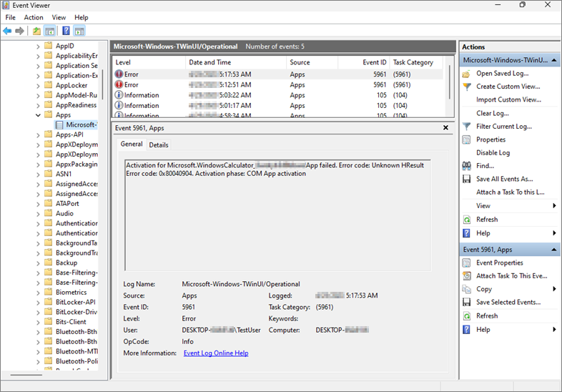This screenshot has width=562, height=392.
Task: Sort by the Task Category column header
Action: 416,62
